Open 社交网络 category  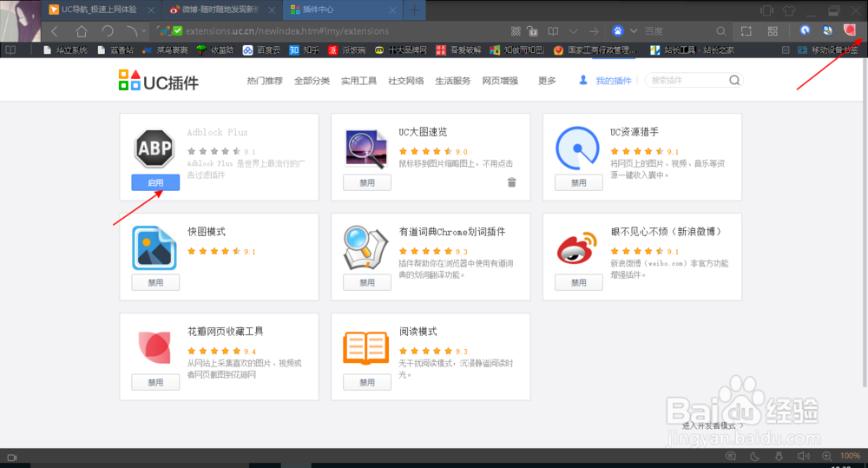click(x=405, y=81)
